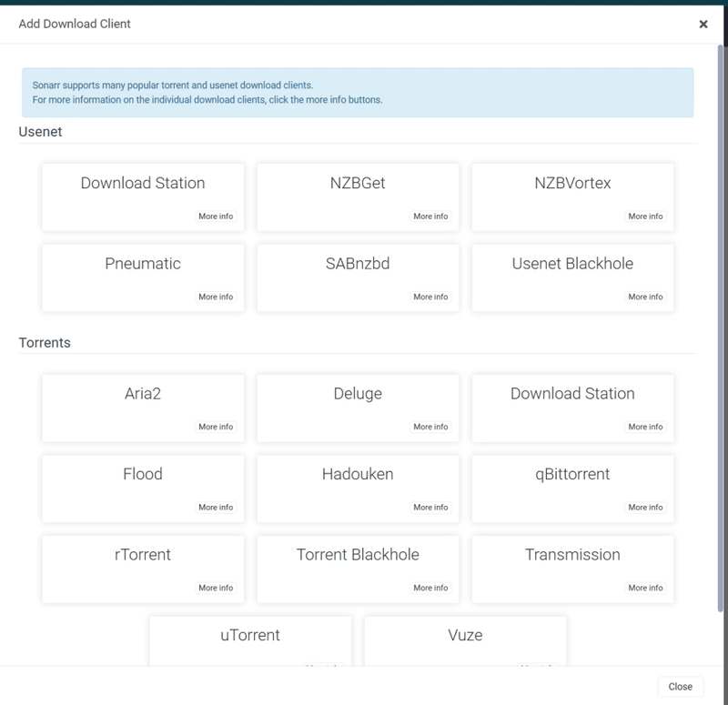
Task: Open More info for Torrents Download Station
Action: tap(646, 427)
